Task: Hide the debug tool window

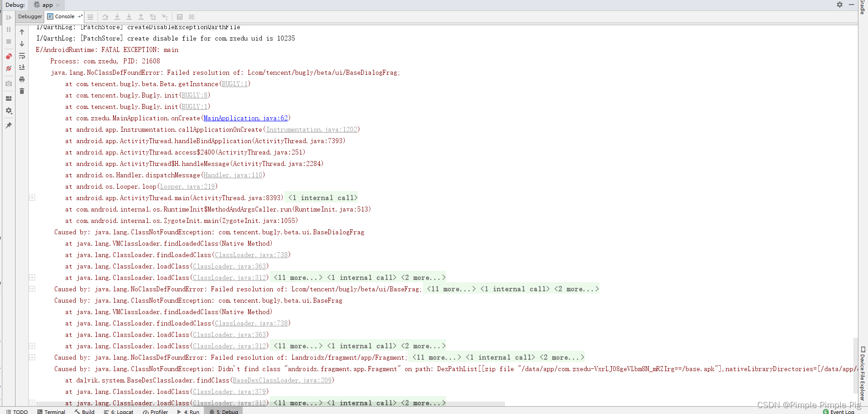Action: [852, 5]
